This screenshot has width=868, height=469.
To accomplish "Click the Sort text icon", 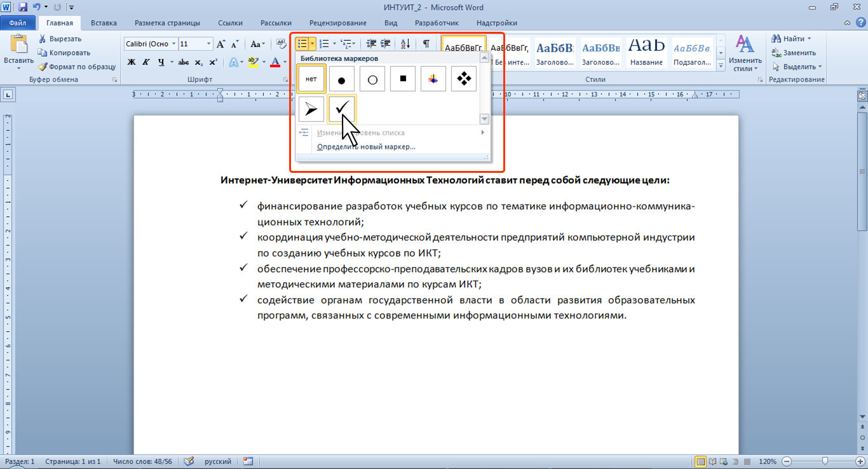I will coord(405,44).
